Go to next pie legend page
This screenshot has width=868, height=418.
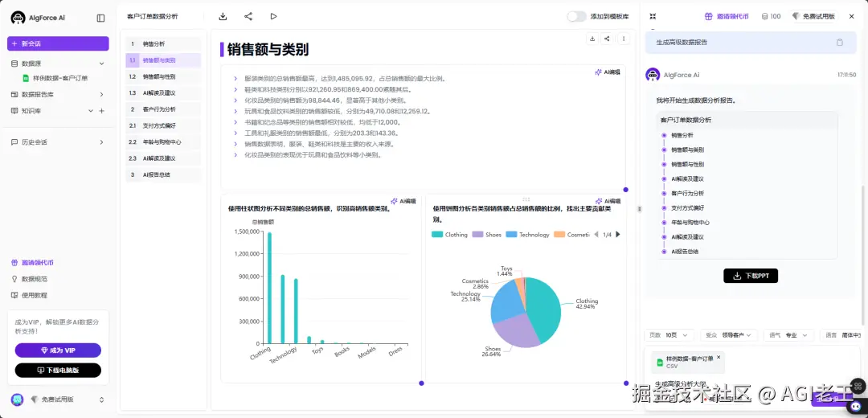[618, 235]
